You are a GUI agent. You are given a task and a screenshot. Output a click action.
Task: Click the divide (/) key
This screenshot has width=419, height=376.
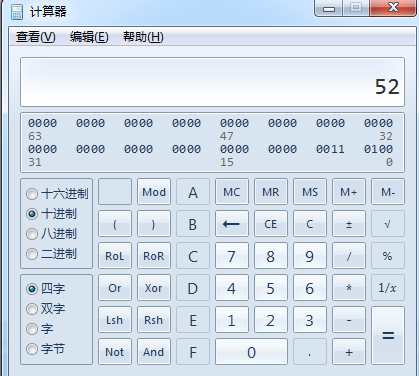pyautogui.click(x=349, y=256)
